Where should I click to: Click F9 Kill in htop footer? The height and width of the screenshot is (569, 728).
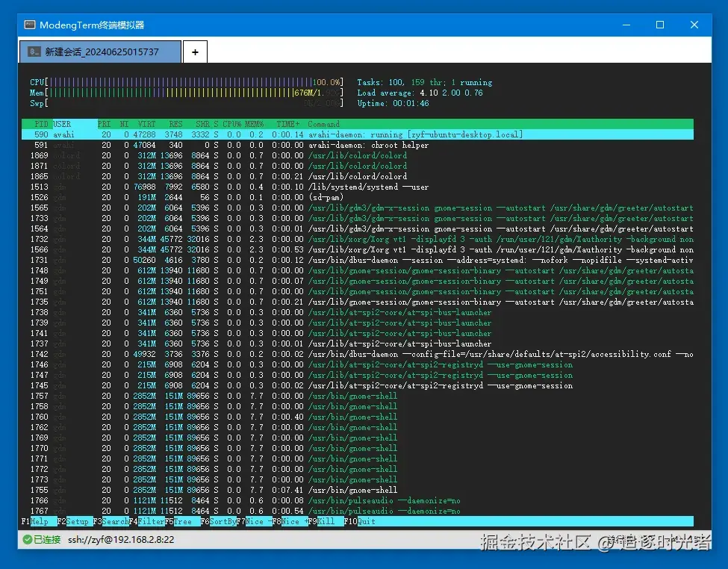326,521
